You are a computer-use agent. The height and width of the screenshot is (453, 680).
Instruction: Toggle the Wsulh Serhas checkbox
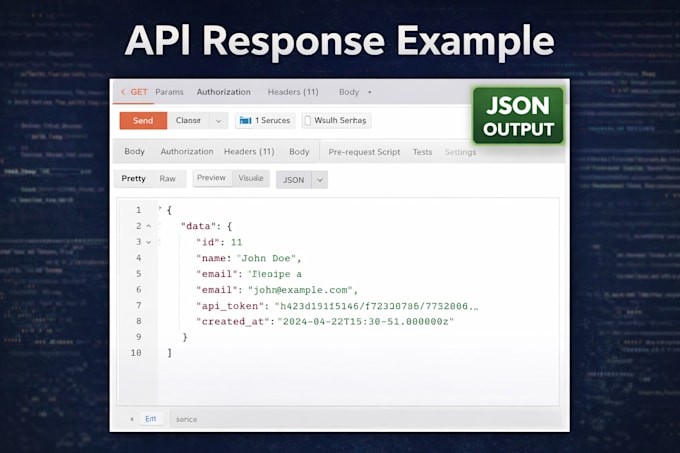pyautogui.click(x=307, y=121)
